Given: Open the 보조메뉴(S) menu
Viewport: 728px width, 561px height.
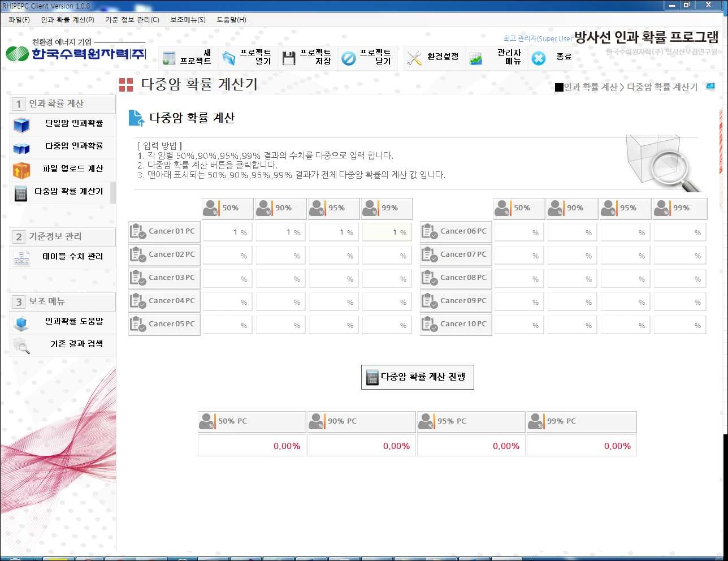Looking at the screenshot, I should (x=188, y=20).
